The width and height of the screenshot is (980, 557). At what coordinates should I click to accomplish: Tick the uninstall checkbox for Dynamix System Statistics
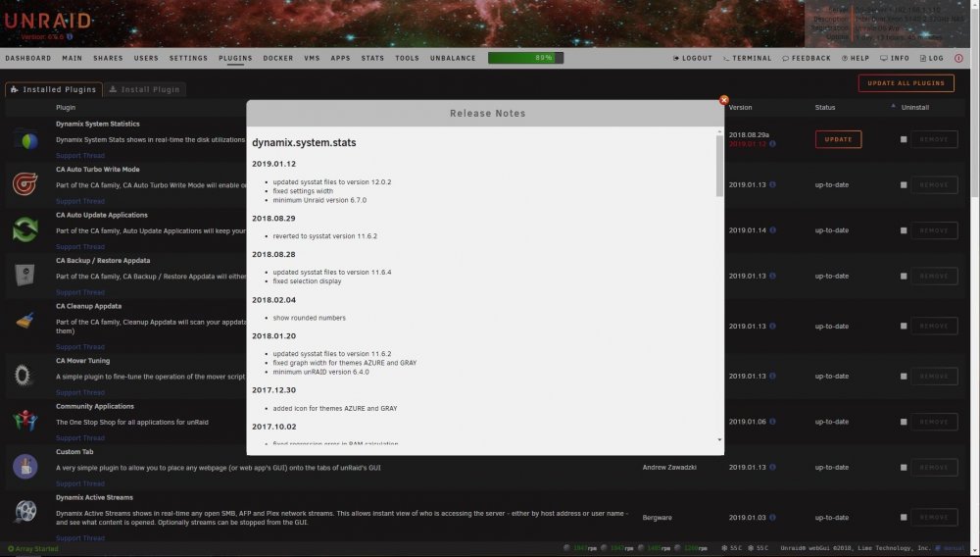(904, 139)
